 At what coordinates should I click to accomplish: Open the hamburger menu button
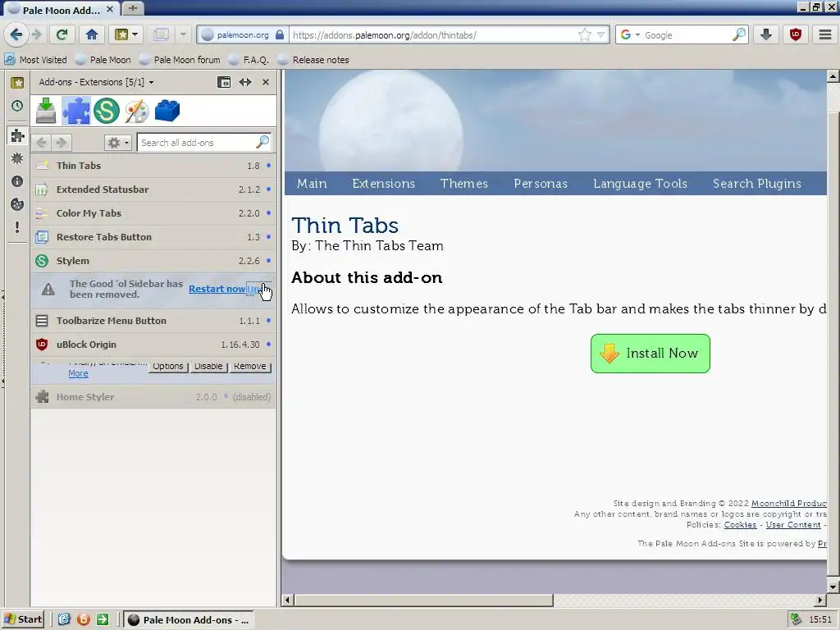click(x=825, y=34)
